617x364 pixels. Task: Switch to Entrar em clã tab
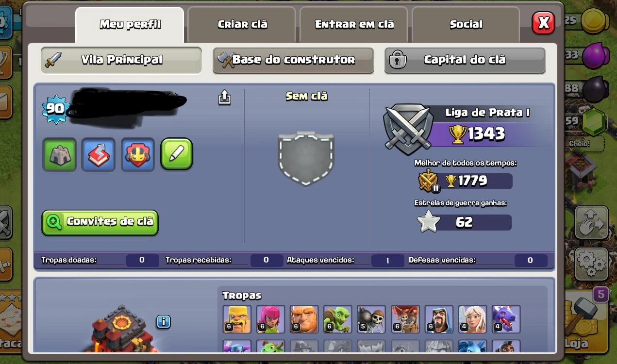tap(354, 25)
